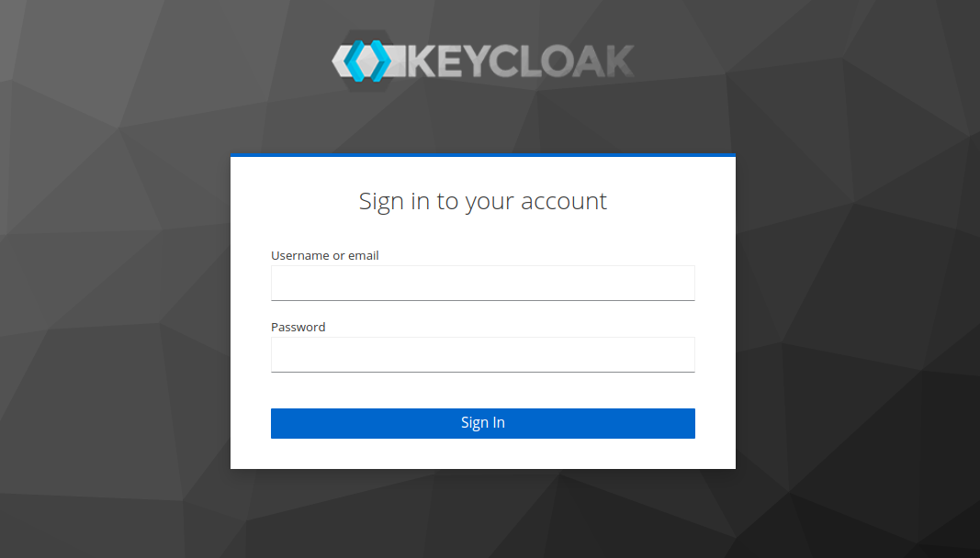Click the blue top border of the login card
The height and width of the screenshot is (558, 980).
pos(482,155)
